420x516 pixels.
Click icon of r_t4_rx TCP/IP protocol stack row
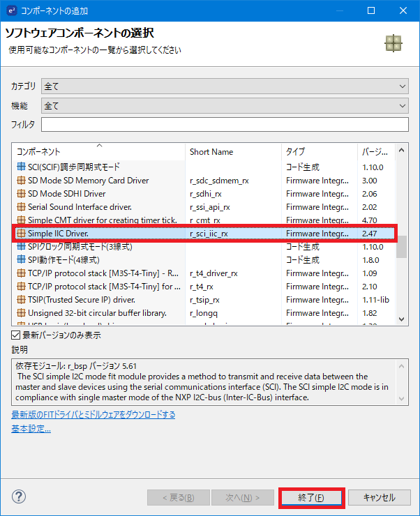coord(21,287)
